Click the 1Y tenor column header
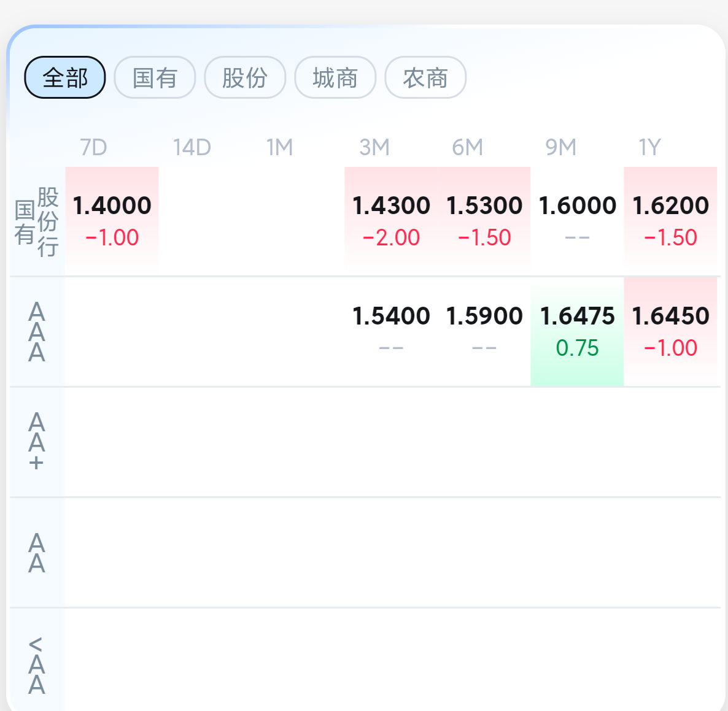 pyautogui.click(x=649, y=147)
